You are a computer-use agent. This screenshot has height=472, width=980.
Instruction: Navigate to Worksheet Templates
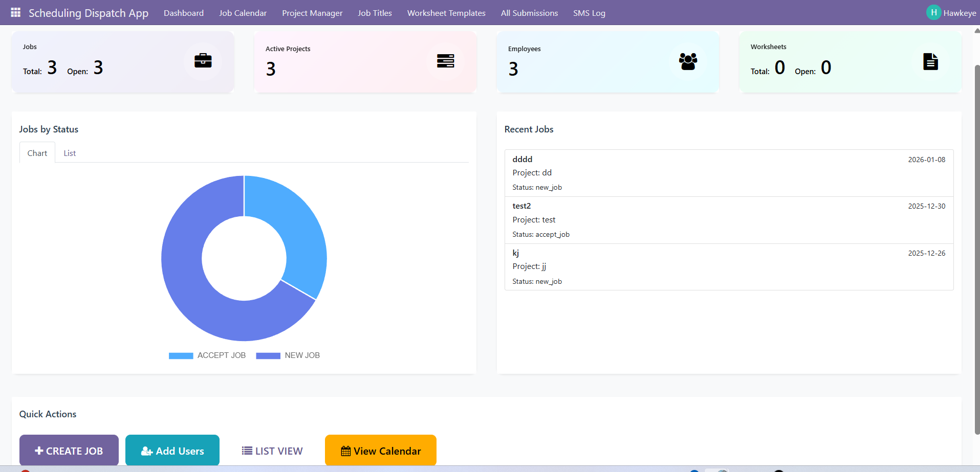tap(446, 13)
